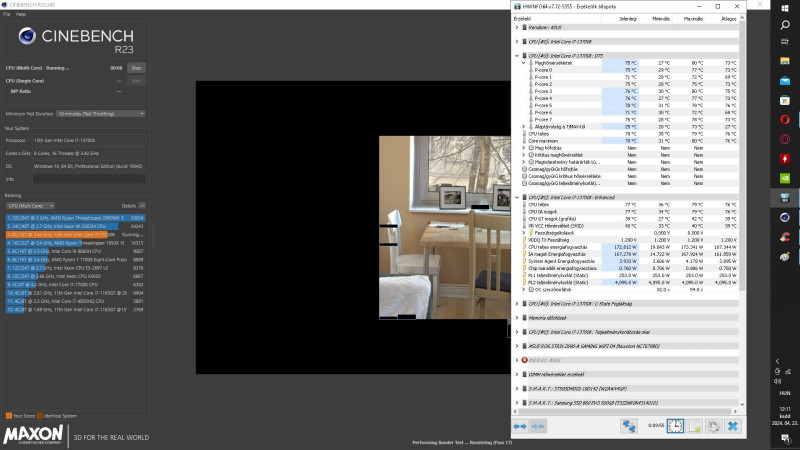Click the expand-all arrows icon in HWiNFO toolbar

(x=520, y=426)
